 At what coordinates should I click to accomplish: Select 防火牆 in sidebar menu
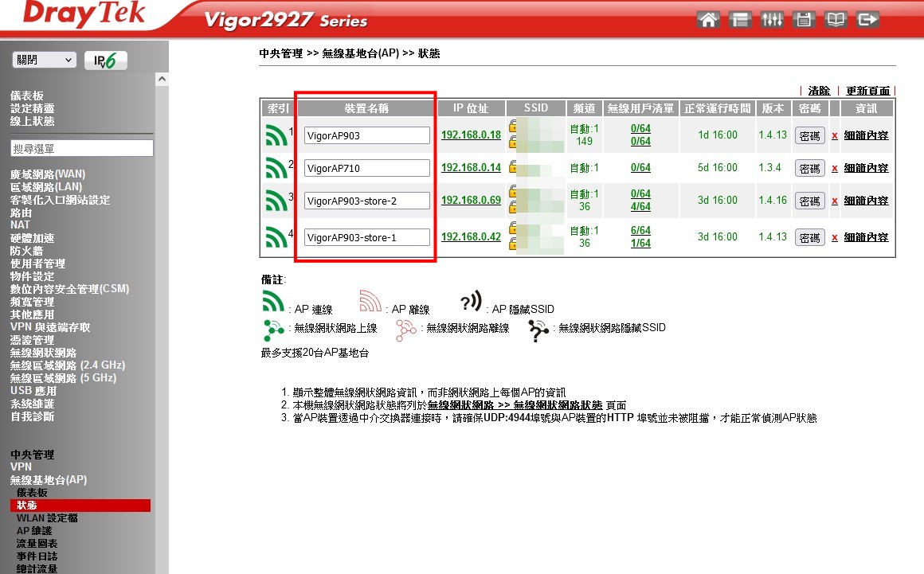click(26, 251)
